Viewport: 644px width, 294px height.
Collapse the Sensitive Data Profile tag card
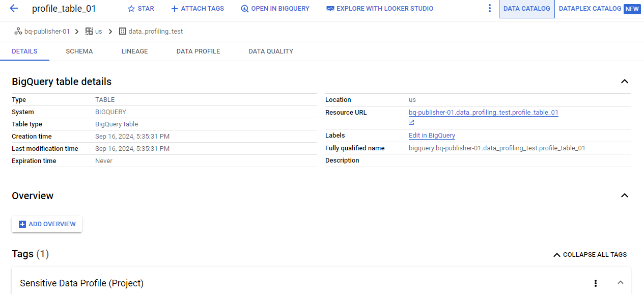tap(621, 282)
